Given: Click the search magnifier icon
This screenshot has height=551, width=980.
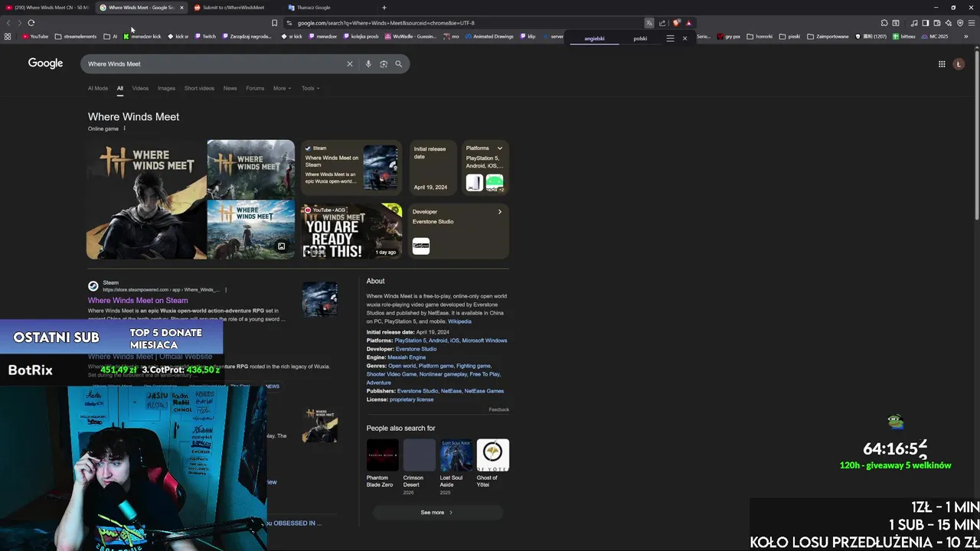Looking at the screenshot, I should (398, 64).
